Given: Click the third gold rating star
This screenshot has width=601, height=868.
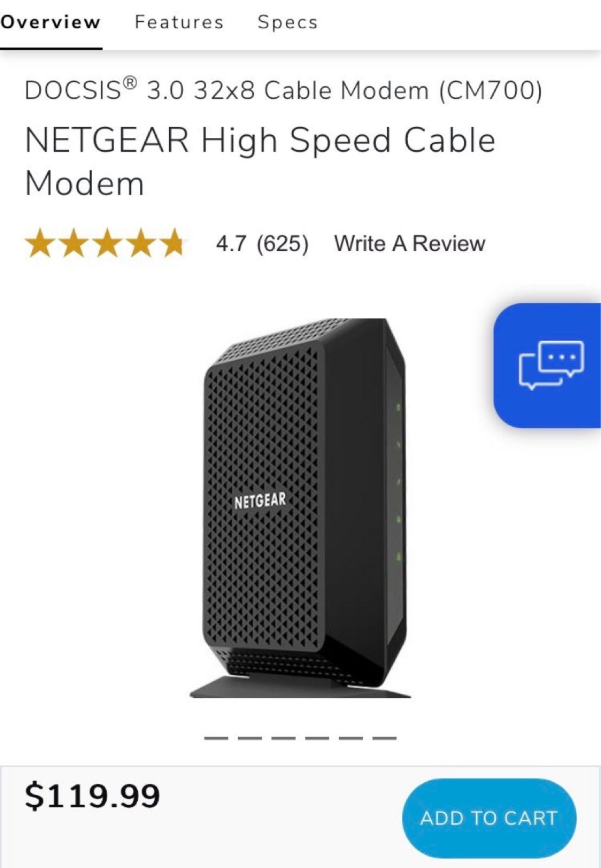Looking at the screenshot, I should click(107, 243).
